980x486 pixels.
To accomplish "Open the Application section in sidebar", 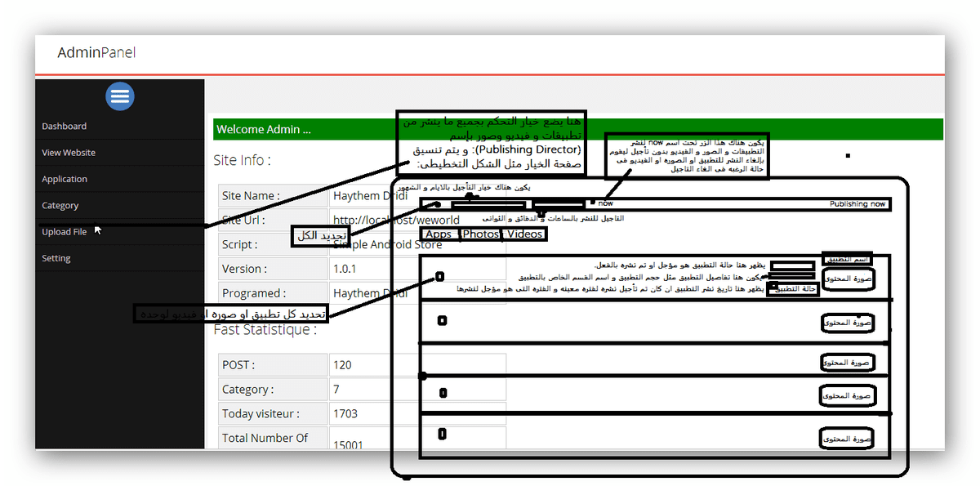I will pos(65,179).
